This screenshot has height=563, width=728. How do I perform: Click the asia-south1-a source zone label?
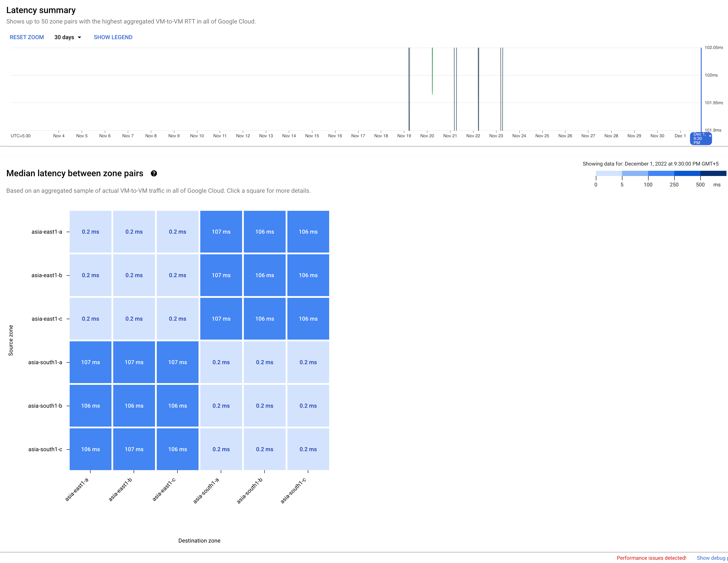point(45,362)
